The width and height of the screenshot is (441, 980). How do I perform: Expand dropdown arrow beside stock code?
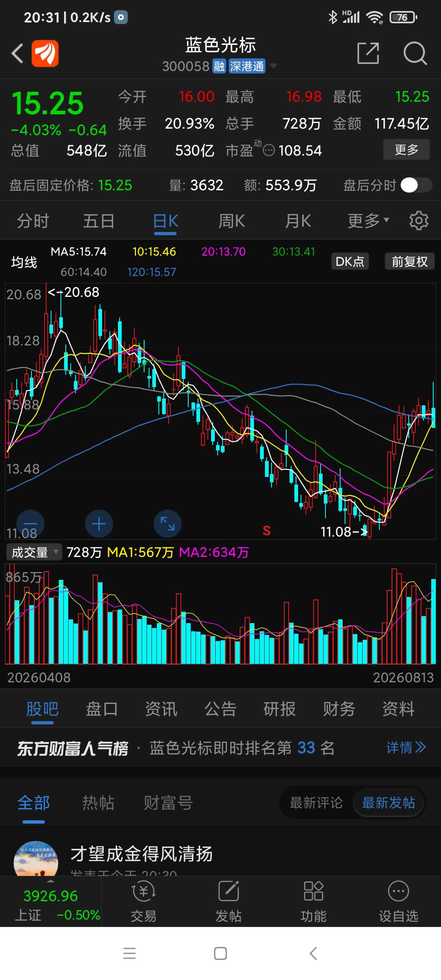pos(274,66)
